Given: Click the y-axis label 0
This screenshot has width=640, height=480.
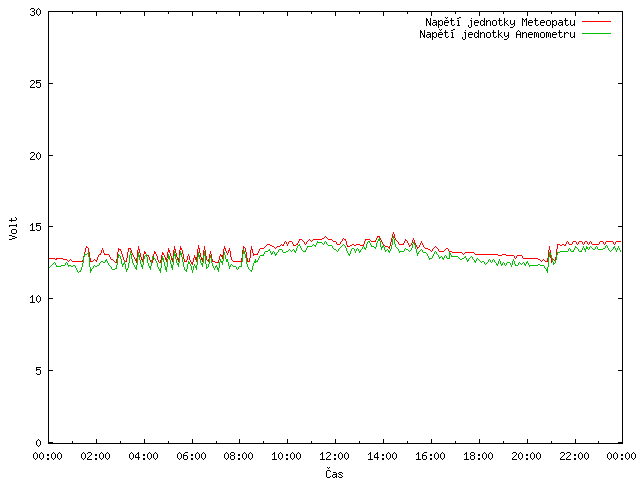Looking at the screenshot, I should (38, 443).
